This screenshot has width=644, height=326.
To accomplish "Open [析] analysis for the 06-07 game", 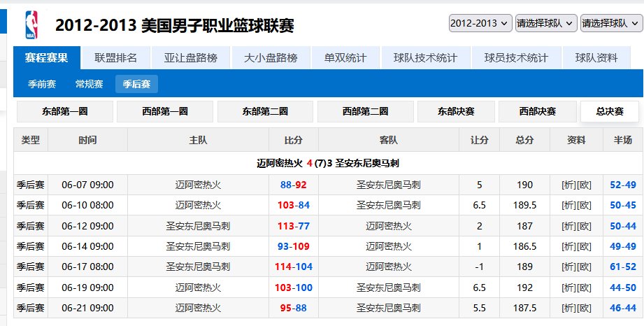I will click(569, 185).
